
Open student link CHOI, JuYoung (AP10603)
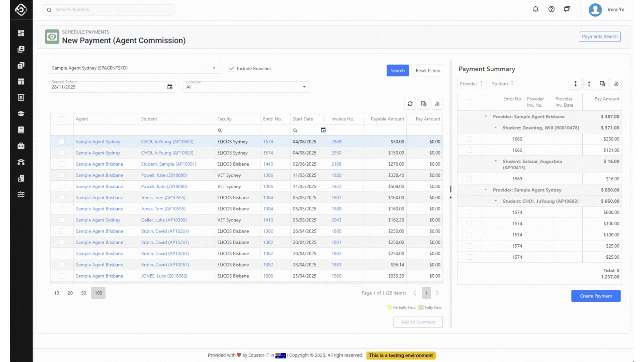(167, 142)
